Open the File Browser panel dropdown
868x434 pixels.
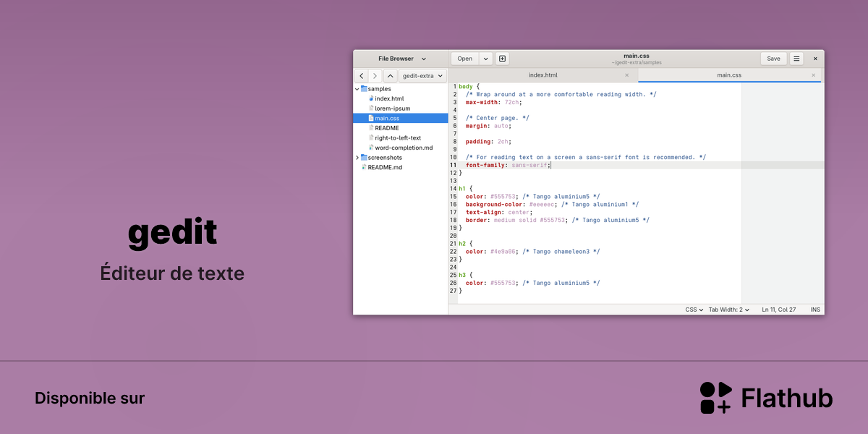(403, 59)
